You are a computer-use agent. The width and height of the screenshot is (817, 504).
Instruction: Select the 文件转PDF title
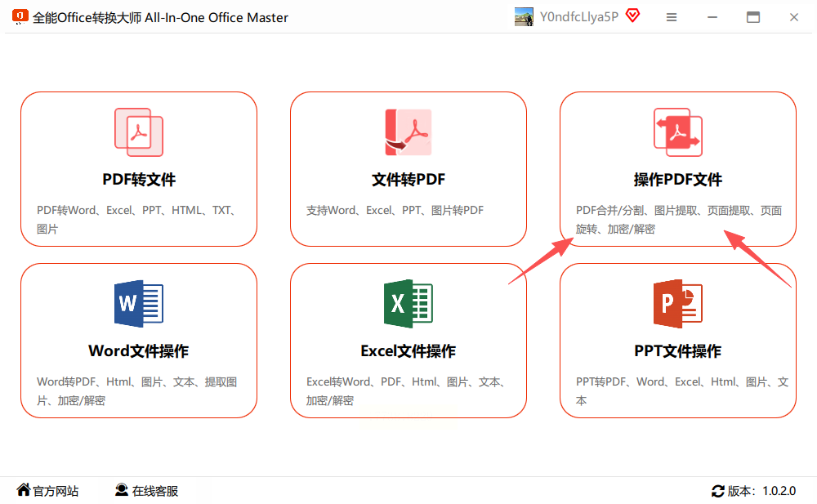pyautogui.click(x=408, y=179)
